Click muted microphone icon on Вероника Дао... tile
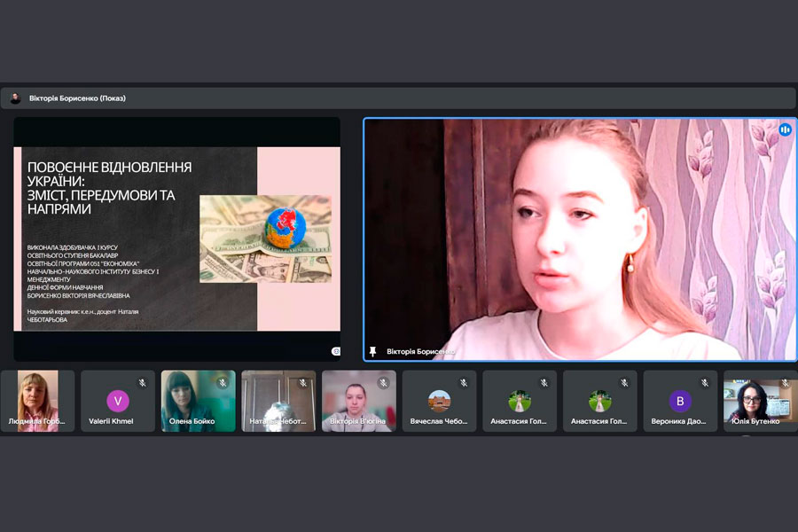 [x=705, y=383]
